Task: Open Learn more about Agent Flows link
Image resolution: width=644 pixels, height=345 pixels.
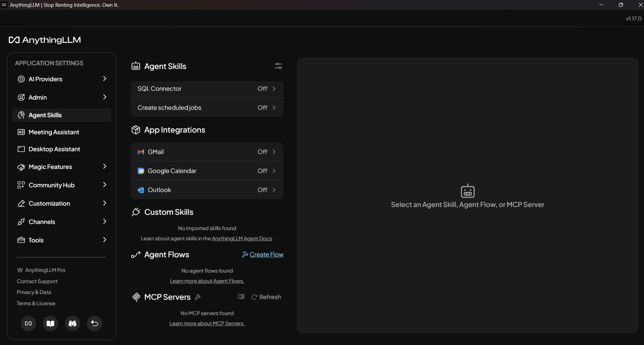Action: [207, 281]
